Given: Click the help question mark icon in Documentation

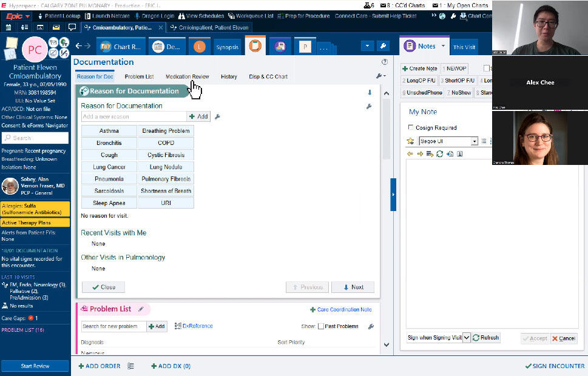Looking at the screenshot, I should pos(385,62).
